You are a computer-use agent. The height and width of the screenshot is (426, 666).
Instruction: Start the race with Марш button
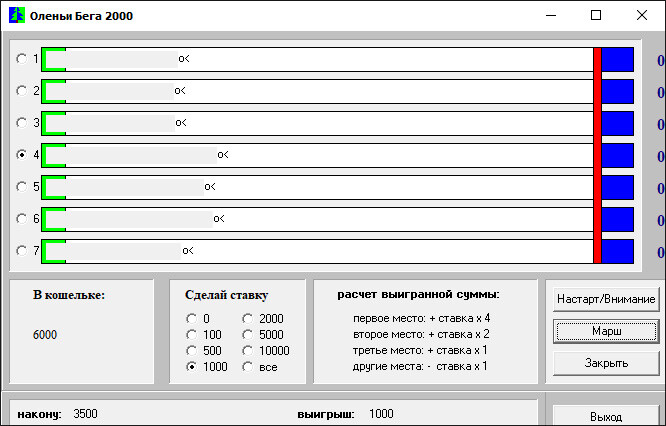[606, 331]
